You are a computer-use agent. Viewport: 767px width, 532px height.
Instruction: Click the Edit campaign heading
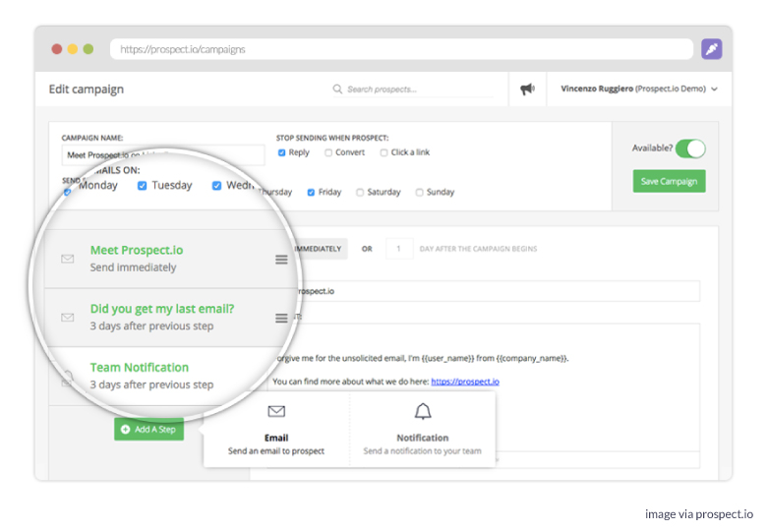coord(87,89)
